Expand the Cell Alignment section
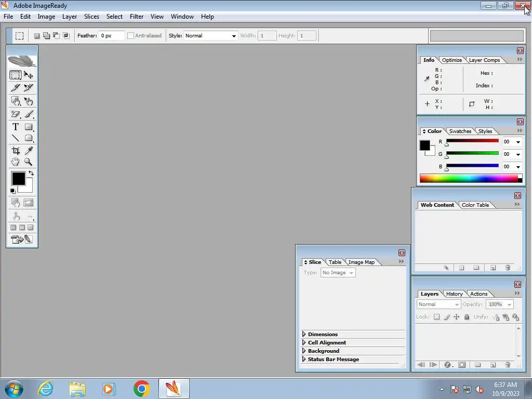 (304, 343)
